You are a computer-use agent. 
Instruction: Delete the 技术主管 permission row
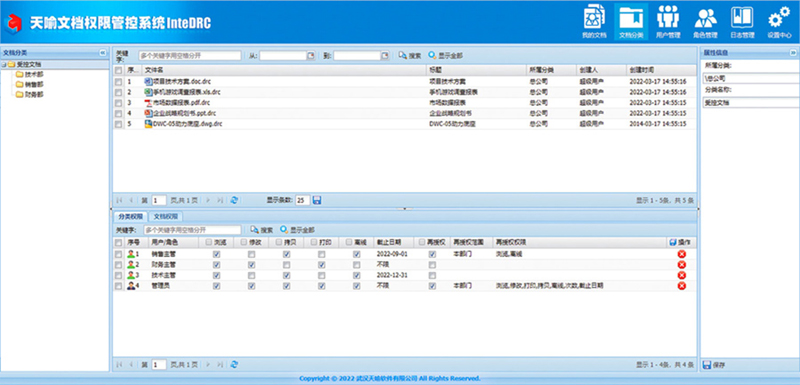(x=682, y=275)
